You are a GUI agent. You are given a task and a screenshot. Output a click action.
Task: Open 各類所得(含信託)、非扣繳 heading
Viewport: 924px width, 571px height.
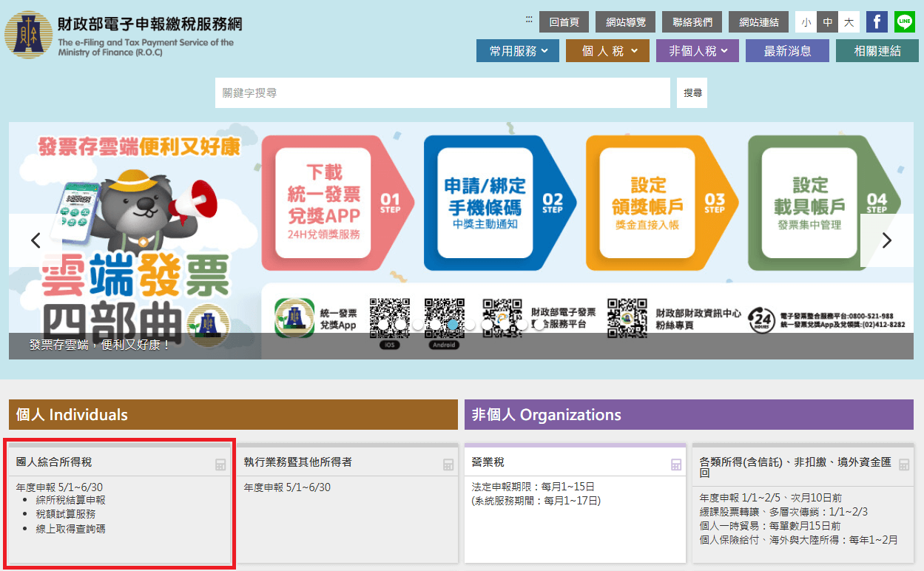[x=795, y=467]
